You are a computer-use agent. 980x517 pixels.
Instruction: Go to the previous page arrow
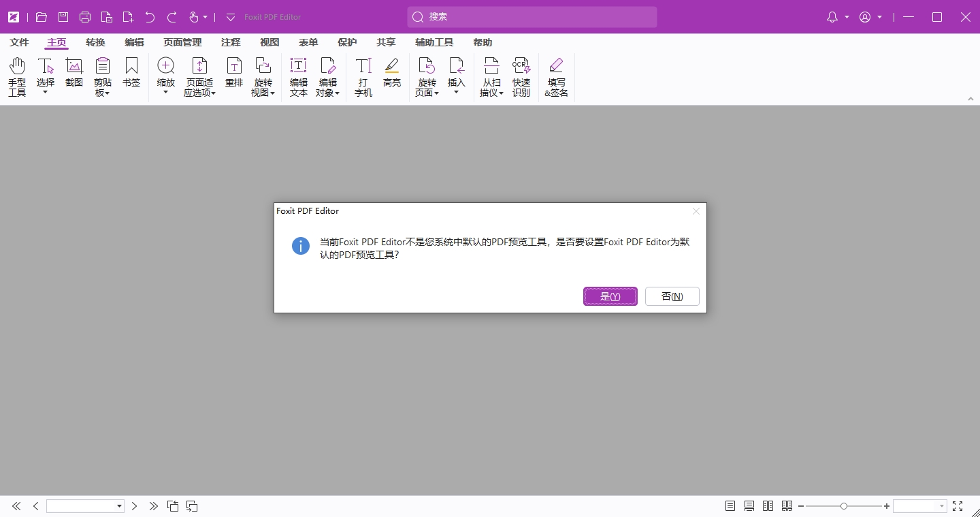[x=35, y=506]
